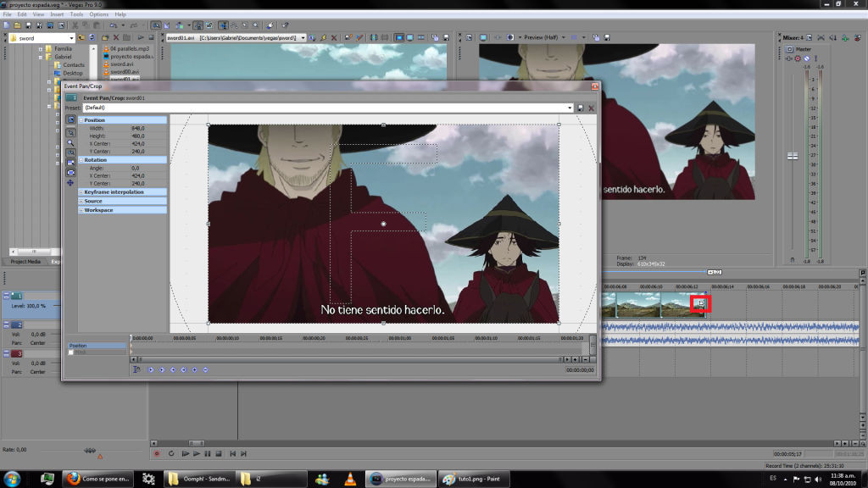Open the Preview (Half) quality dropdown
Image resolution: width=868 pixels, height=488 pixels.
(564, 37)
